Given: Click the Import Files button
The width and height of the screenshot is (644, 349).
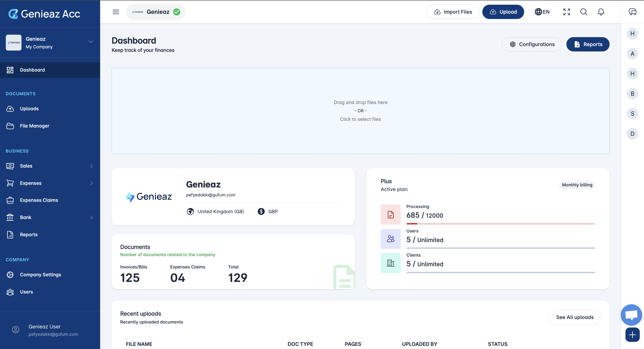Looking at the screenshot, I should (453, 12).
